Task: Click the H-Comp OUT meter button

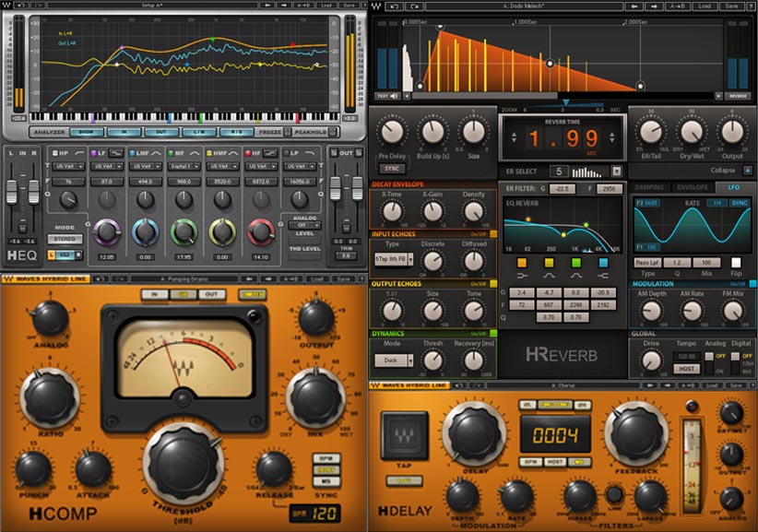Action: (x=211, y=294)
